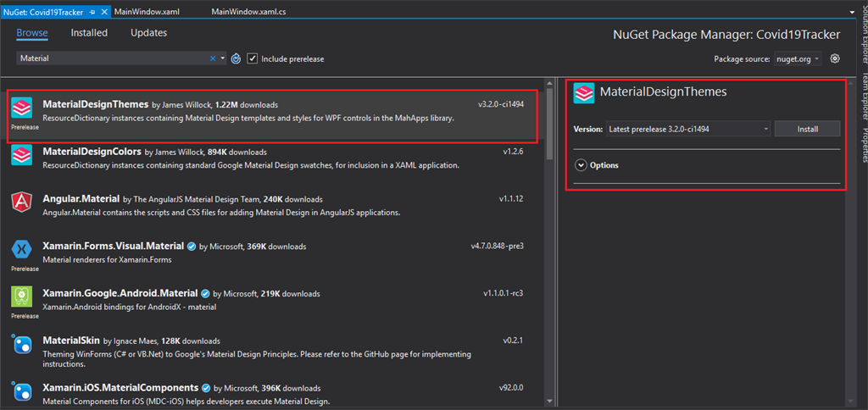868x410 pixels.
Task: Click the MaterialSkin package icon
Action: [21, 344]
